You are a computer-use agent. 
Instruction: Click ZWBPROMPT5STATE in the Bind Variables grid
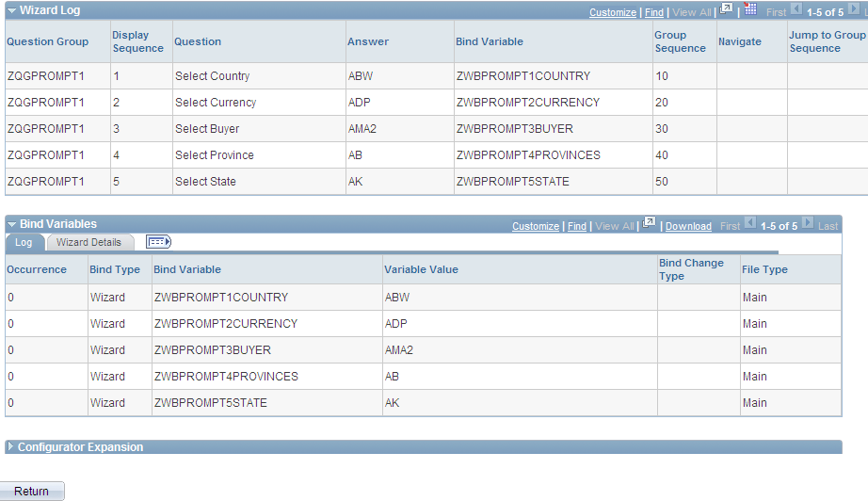[x=211, y=402]
